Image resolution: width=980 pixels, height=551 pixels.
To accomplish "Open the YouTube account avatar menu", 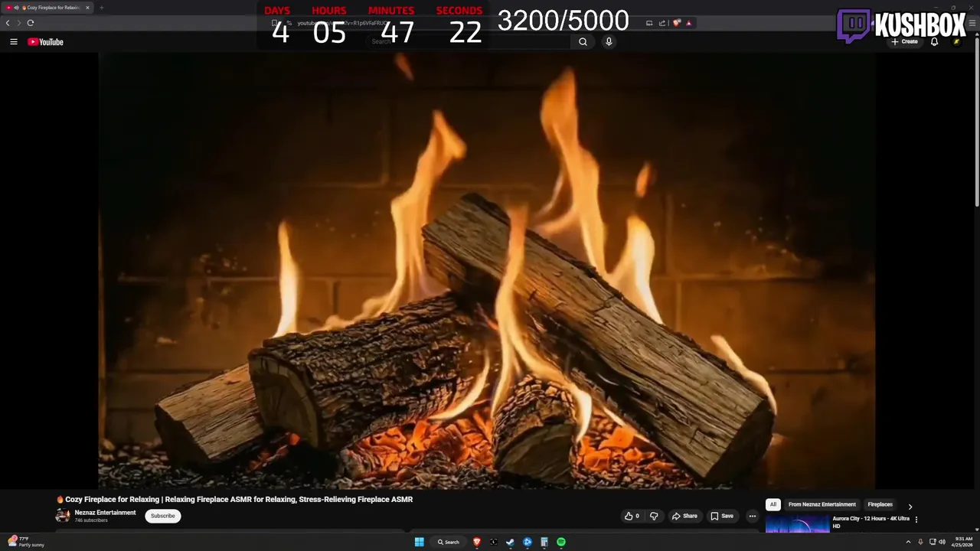I will pyautogui.click(x=956, y=42).
